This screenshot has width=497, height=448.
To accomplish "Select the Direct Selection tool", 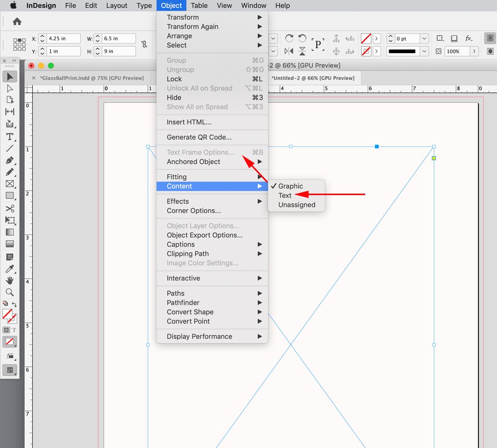I will coord(10,89).
